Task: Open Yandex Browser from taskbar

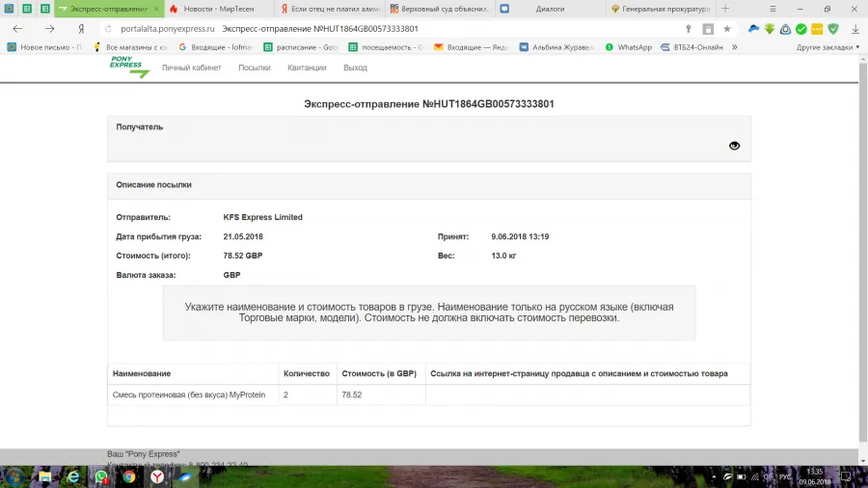Action: point(157,477)
